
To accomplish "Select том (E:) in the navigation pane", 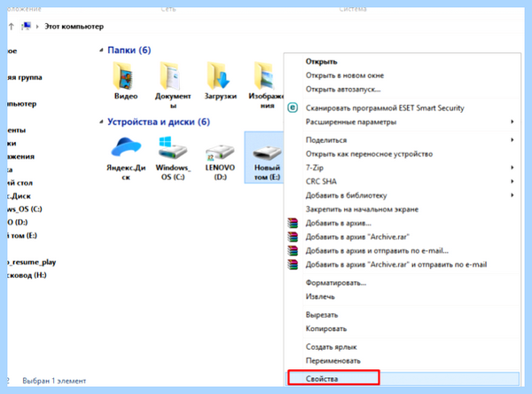I will (22, 235).
